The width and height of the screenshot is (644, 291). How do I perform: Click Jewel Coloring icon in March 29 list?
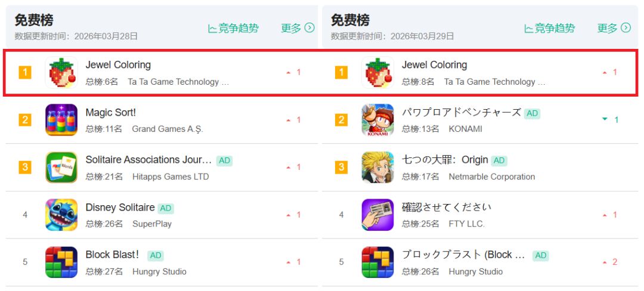(x=377, y=73)
